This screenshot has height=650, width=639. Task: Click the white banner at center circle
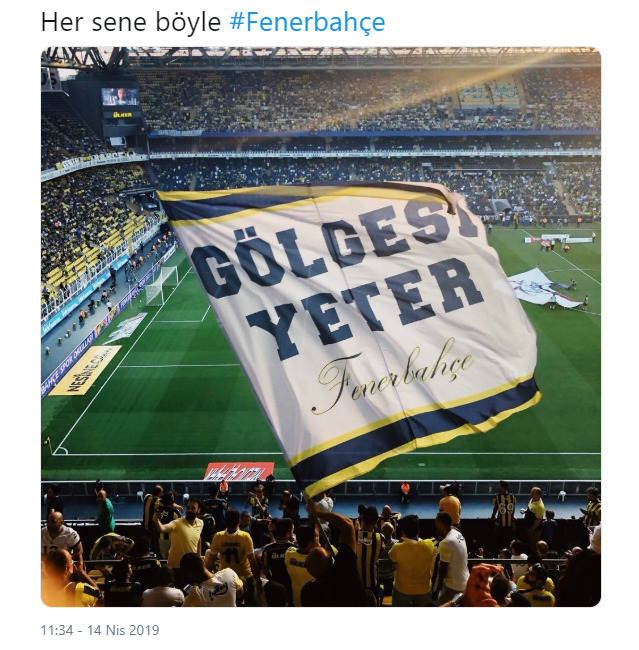tap(543, 288)
